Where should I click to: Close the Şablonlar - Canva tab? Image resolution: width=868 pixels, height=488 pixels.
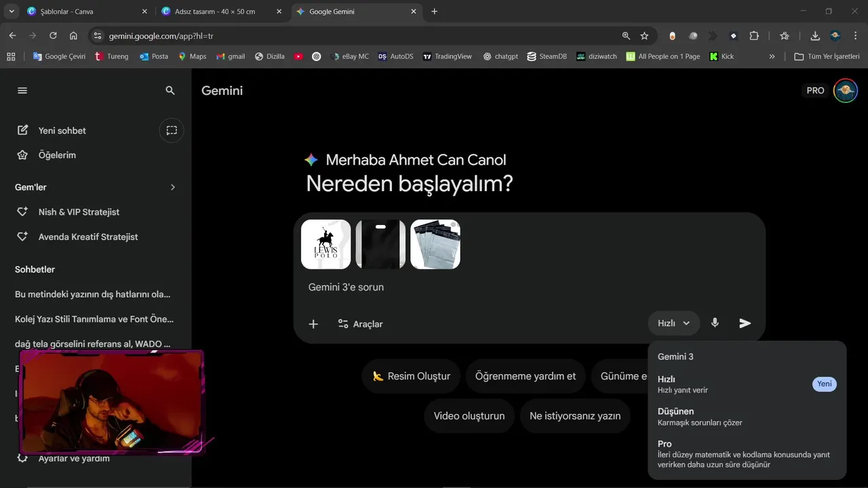(144, 12)
